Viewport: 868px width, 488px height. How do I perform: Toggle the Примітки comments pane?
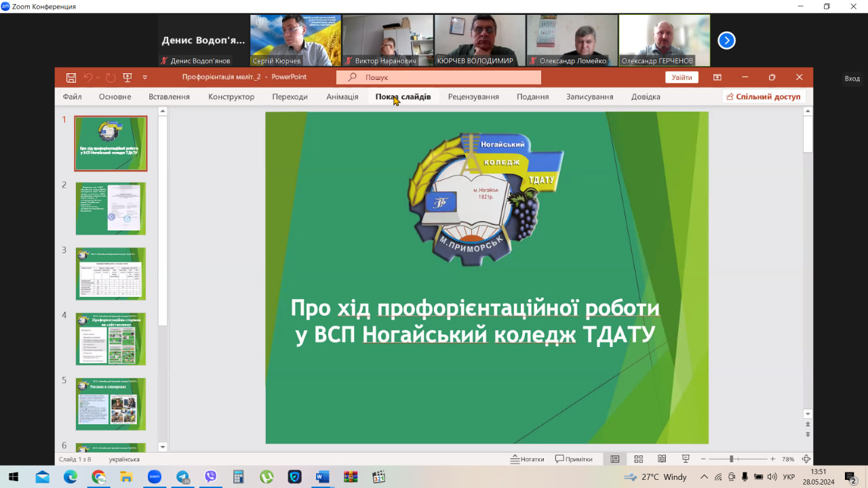tap(574, 459)
